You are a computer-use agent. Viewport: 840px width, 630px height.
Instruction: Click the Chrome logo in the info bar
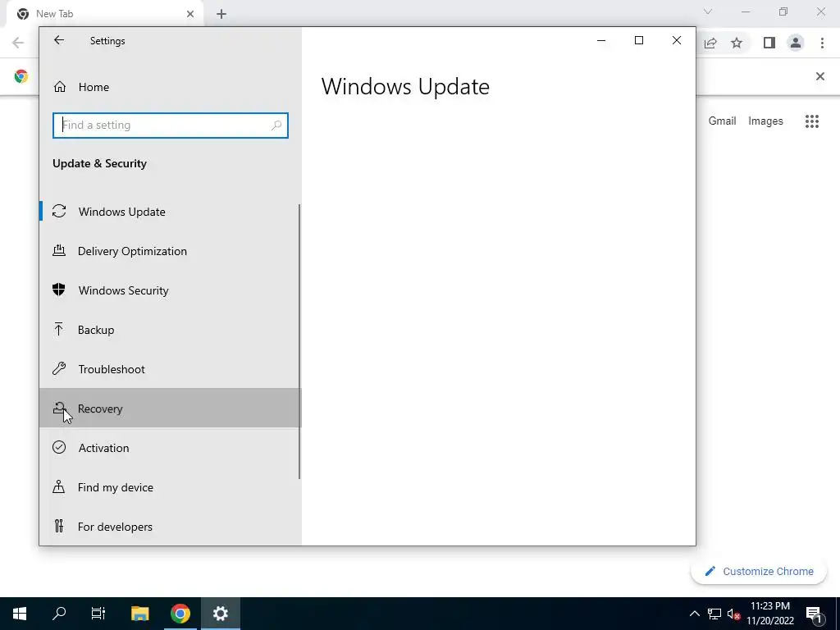coord(21,76)
